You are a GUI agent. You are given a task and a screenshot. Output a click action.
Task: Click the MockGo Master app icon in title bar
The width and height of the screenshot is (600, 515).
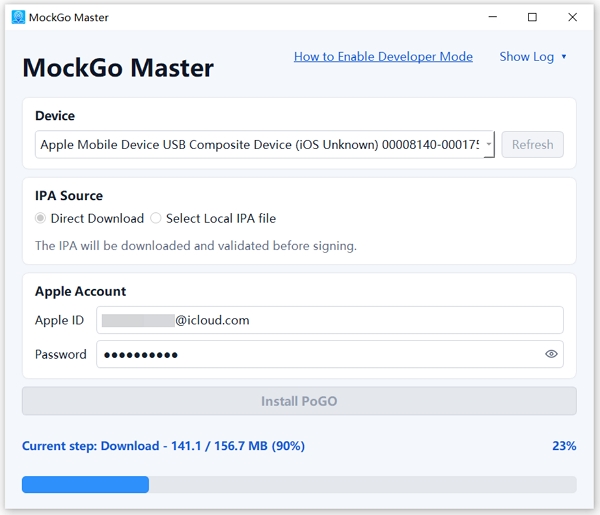[18, 17]
